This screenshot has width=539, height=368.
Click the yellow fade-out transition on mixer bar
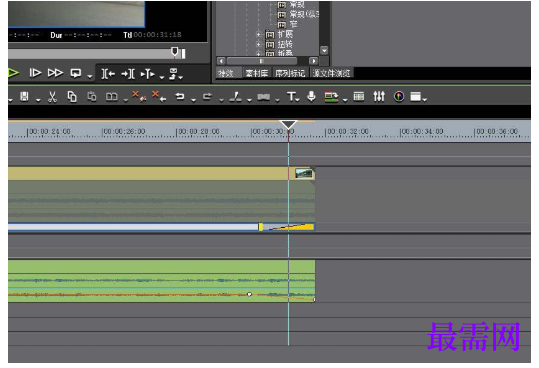click(x=288, y=227)
